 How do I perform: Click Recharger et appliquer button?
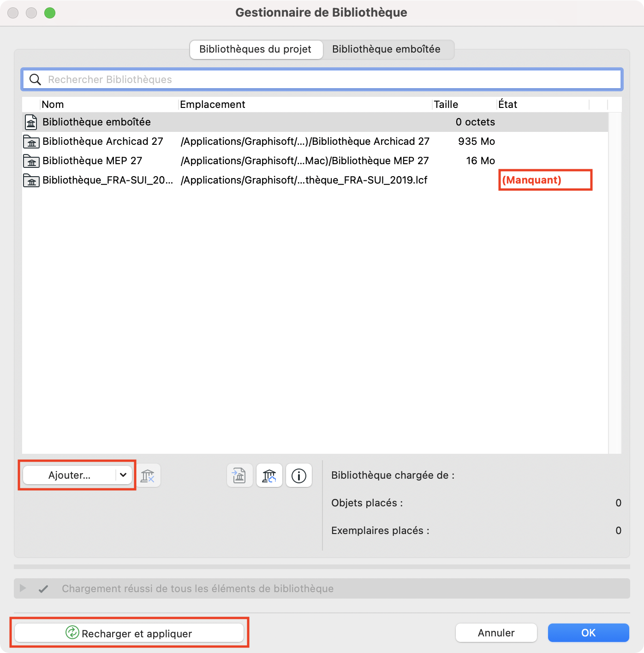click(129, 633)
